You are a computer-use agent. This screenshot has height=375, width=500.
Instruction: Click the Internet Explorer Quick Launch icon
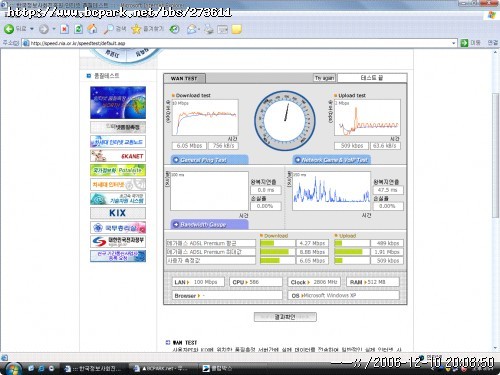pos(41,368)
